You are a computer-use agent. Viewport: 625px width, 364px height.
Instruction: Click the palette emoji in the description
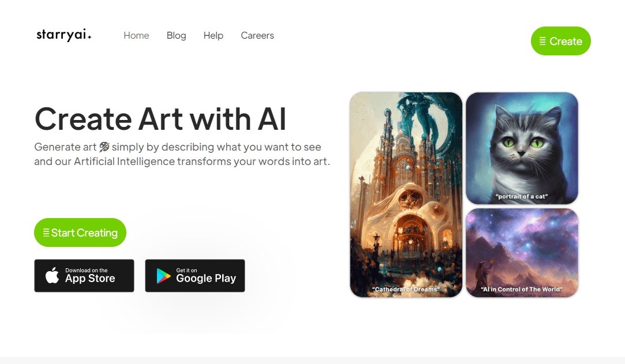point(104,147)
